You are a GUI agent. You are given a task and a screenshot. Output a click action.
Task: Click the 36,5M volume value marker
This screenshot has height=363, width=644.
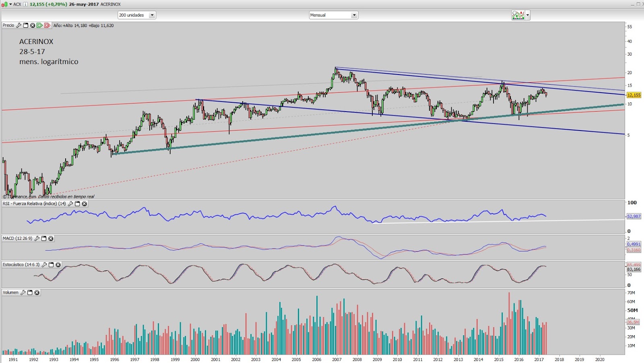point(633,322)
